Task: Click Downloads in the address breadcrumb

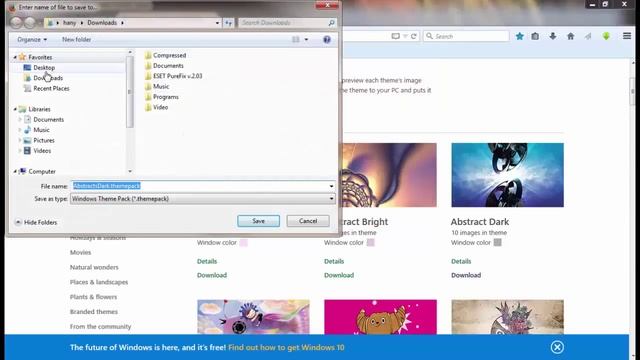Action: pos(102,23)
